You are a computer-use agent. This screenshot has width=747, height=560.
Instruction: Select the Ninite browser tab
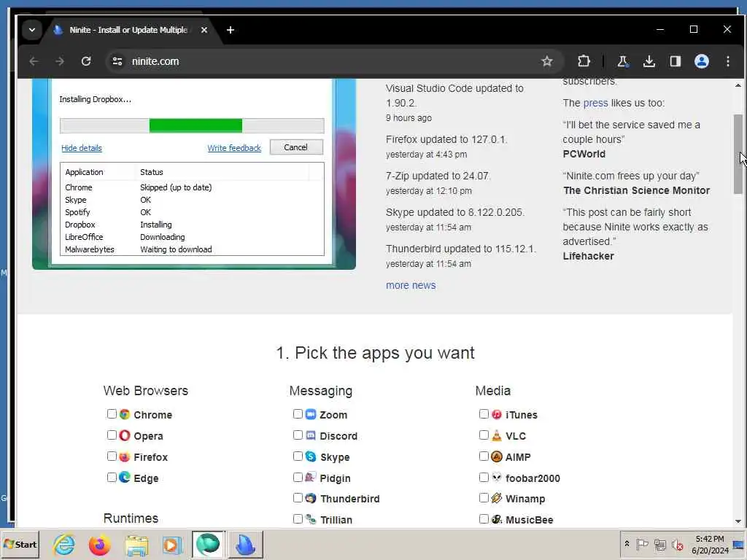128,30
